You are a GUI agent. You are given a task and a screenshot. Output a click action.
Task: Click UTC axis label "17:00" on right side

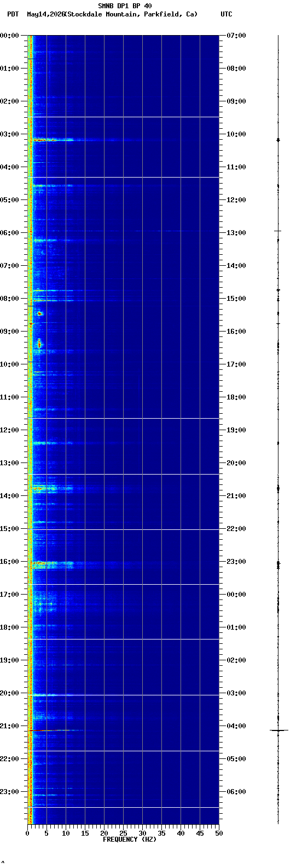coord(236,364)
